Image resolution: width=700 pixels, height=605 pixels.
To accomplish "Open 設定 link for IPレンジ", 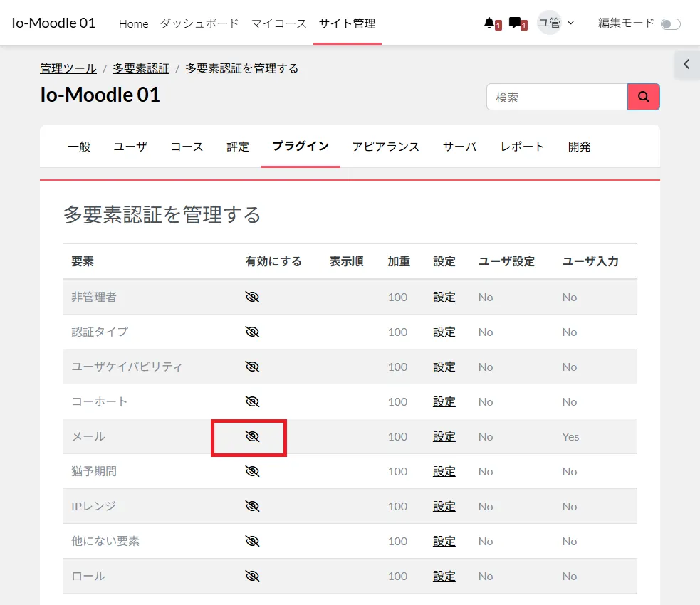I will click(x=444, y=506).
